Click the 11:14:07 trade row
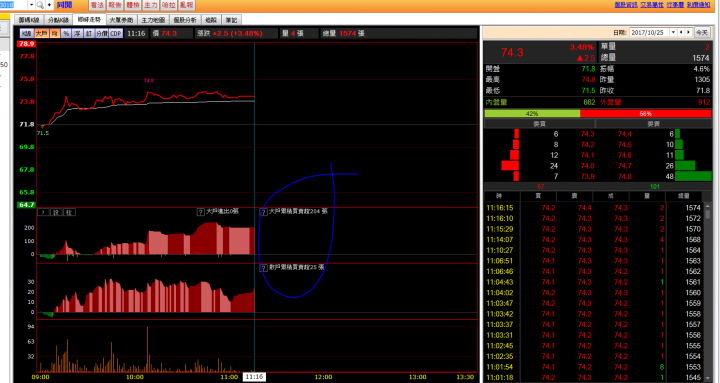The height and width of the screenshot is (383, 720). point(594,240)
